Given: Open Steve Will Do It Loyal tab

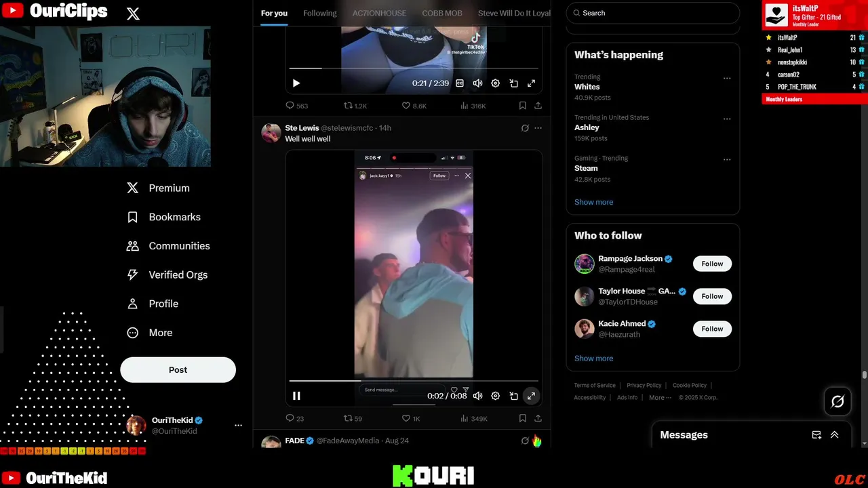Looking at the screenshot, I should coord(514,13).
